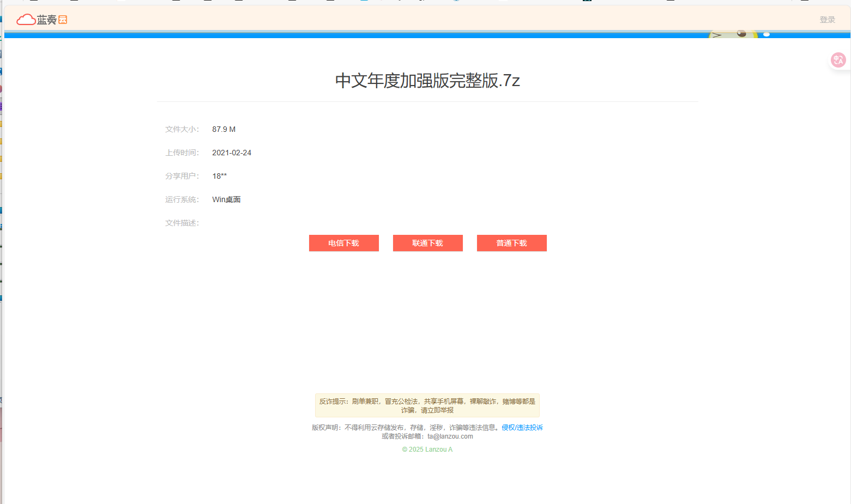Click the white dot on the blue header bar
The width and height of the screenshot is (851, 504).
pyautogui.click(x=767, y=34)
